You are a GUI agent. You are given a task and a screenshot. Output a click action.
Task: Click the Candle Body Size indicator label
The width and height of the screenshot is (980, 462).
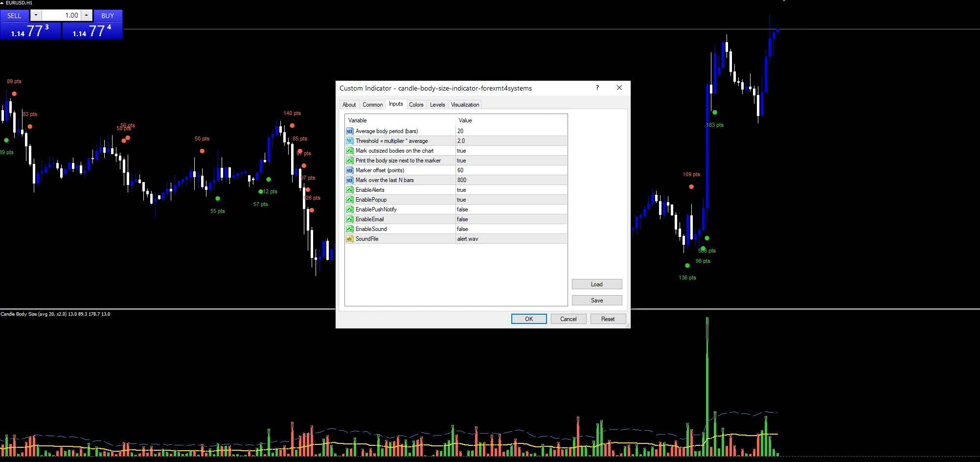coord(55,314)
